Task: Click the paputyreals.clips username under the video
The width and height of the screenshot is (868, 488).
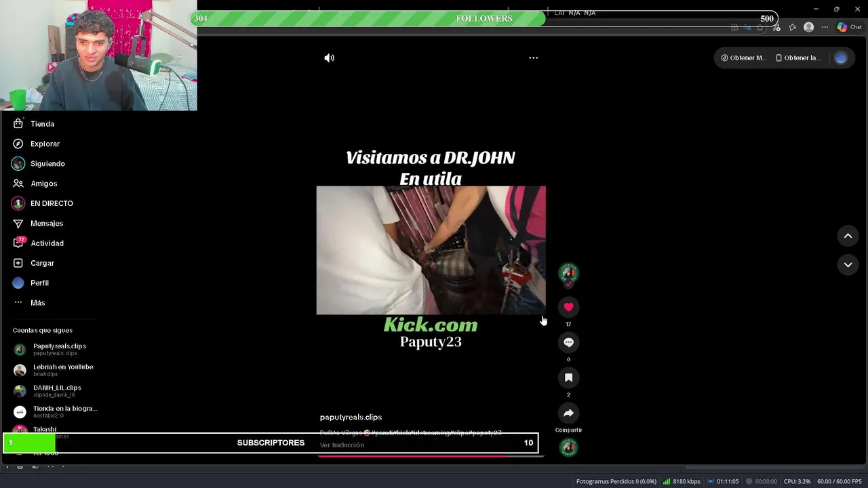Action: pyautogui.click(x=351, y=417)
